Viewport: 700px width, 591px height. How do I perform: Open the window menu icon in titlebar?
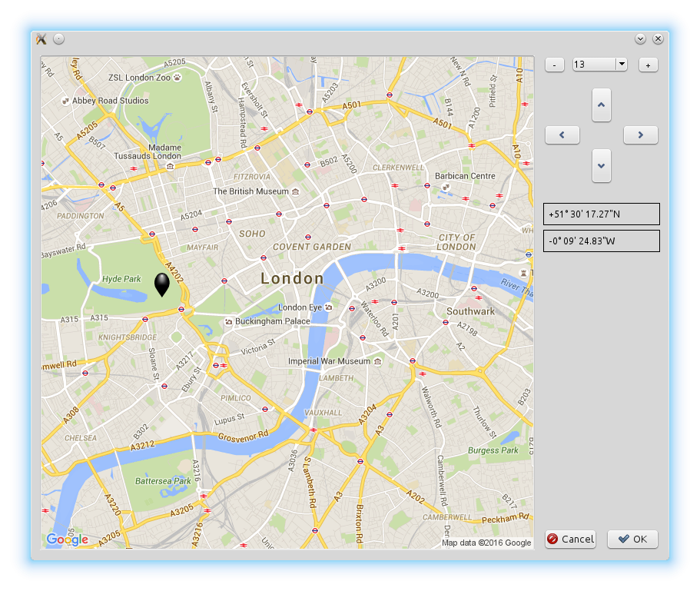(x=41, y=39)
